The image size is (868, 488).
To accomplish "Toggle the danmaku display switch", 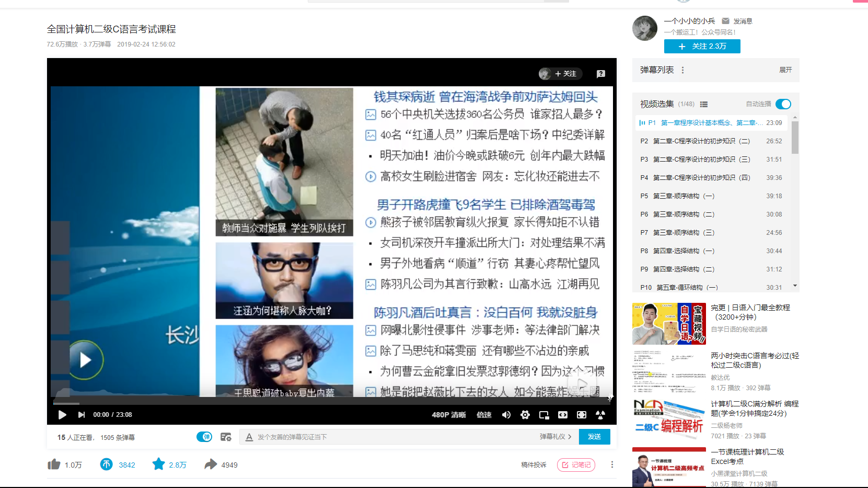I will (x=204, y=437).
